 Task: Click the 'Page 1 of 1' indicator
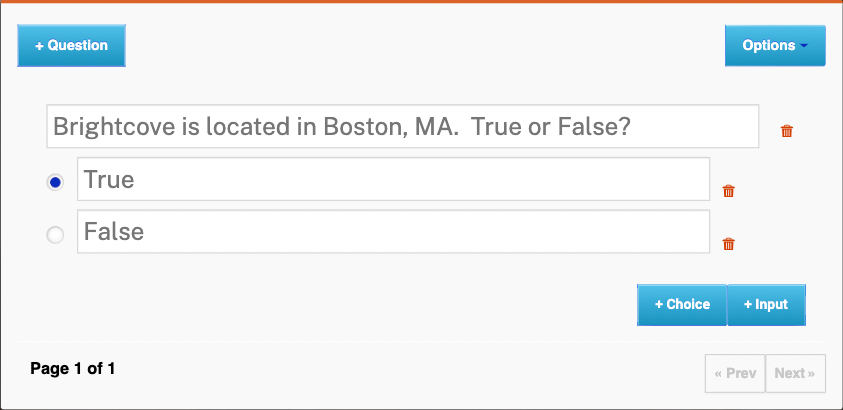[x=73, y=369]
